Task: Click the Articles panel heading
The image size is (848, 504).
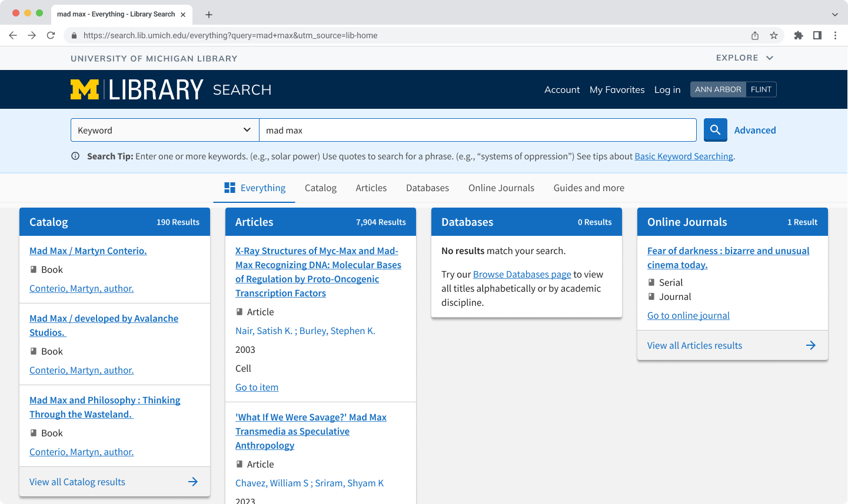Action: pos(254,222)
